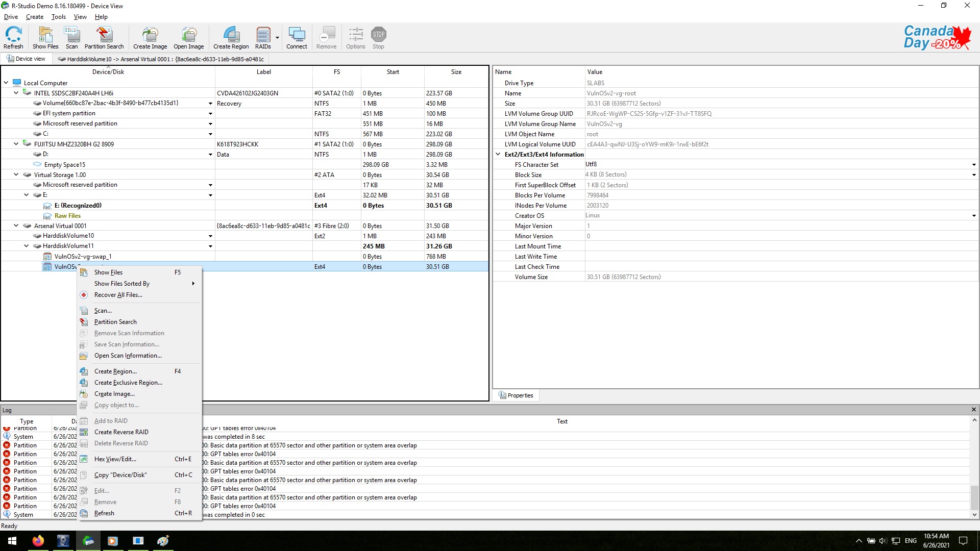The width and height of the screenshot is (980, 551).
Task: Click the Log vertical scrollbar down arrow
Action: pos(974,515)
